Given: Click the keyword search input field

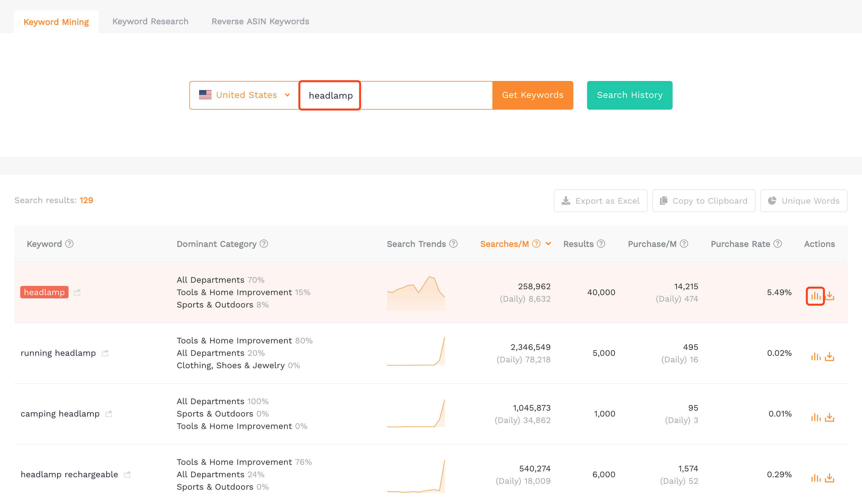Looking at the screenshot, I should [396, 95].
